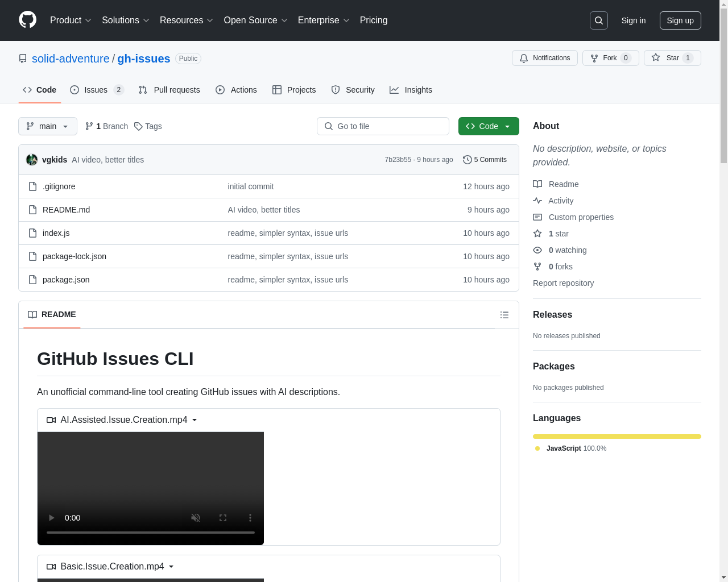Click the file icon next to package-lock.json
The height and width of the screenshot is (582, 728).
coord(33,256)
